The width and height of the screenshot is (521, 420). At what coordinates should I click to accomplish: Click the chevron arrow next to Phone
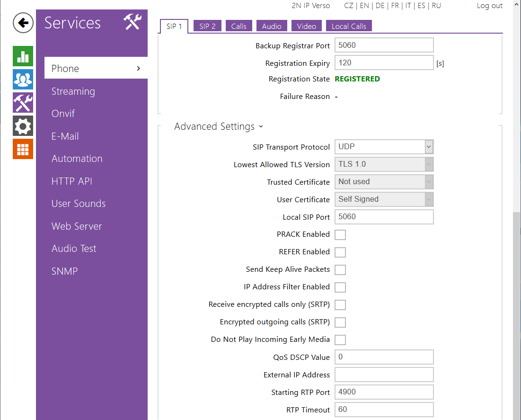coord(138,69)
